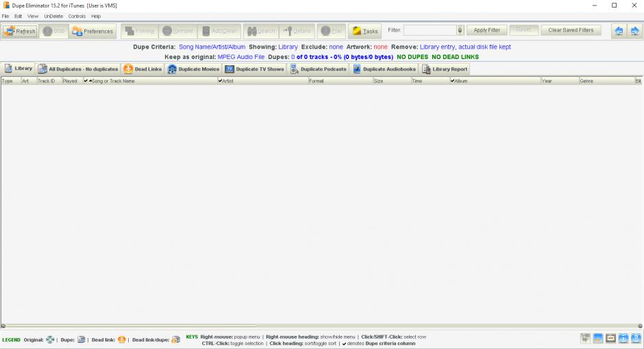Click the horizontal scrollbar under the track list
The width and height of the screenshot is (644, 349).
(x=321, y=326)
